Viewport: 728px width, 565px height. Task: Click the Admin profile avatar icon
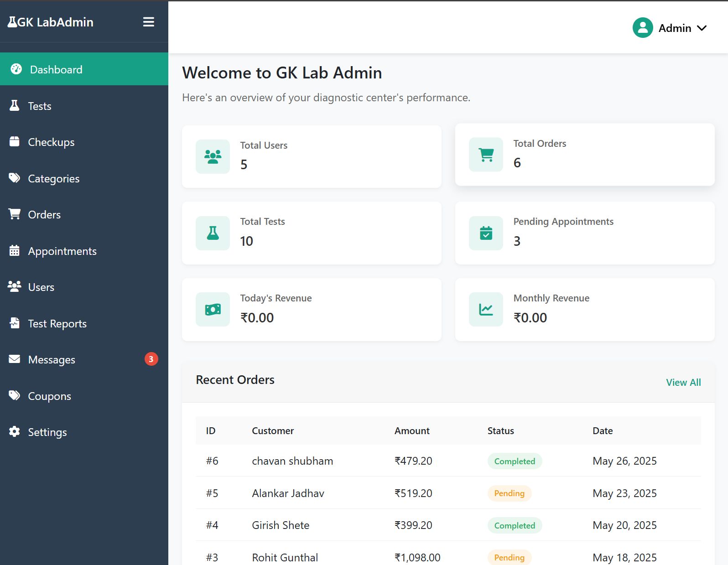click(x=642, y=28)
